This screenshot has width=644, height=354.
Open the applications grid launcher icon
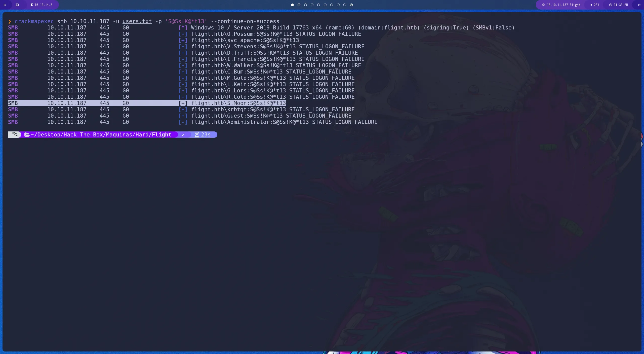5,5
